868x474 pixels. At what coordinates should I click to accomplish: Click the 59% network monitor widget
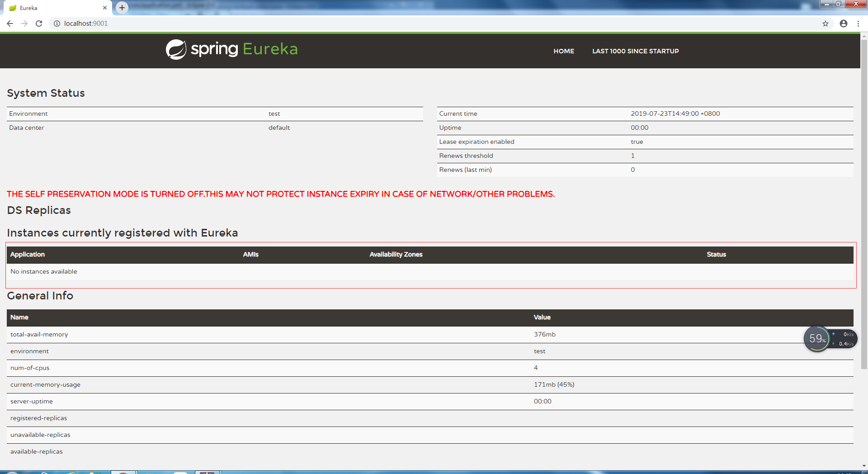[x=830, y=339]
